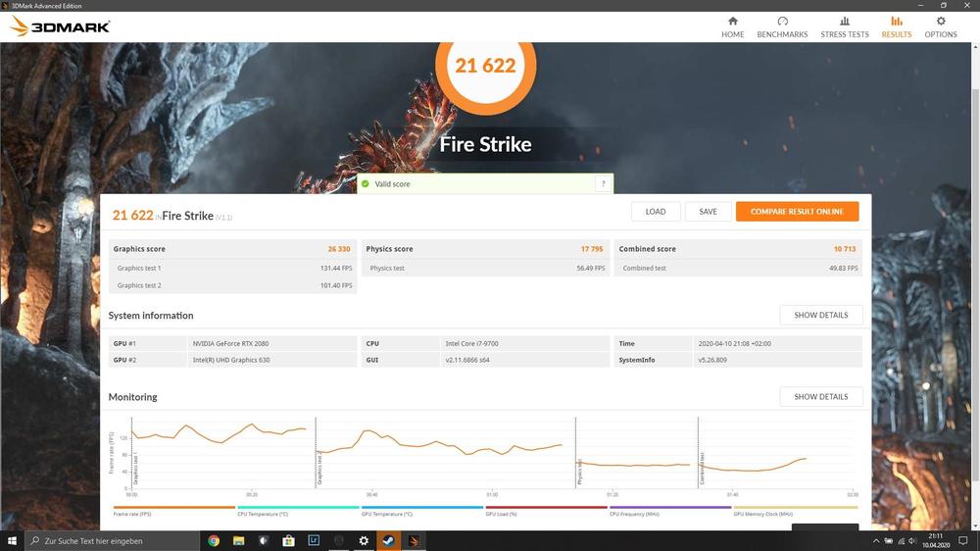The image size is (980, 551).
Task: Click COMPARE RESULT ONLINE button
Action: point(797,212)
